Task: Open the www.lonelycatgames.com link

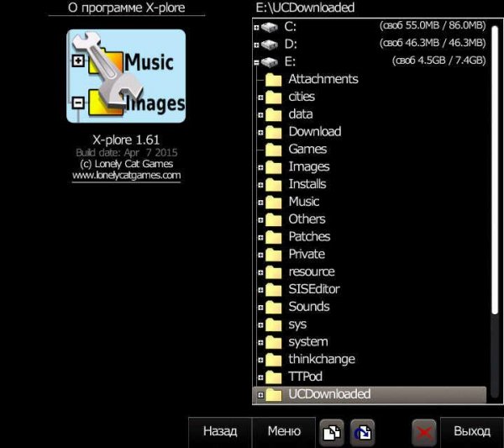Action: pos(126,176)
